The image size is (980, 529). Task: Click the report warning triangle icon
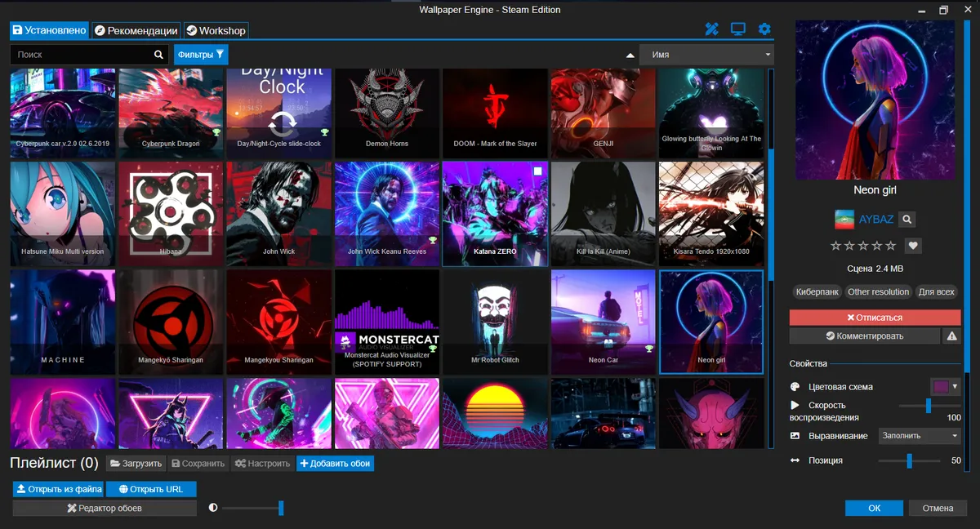tap(951, 336)
